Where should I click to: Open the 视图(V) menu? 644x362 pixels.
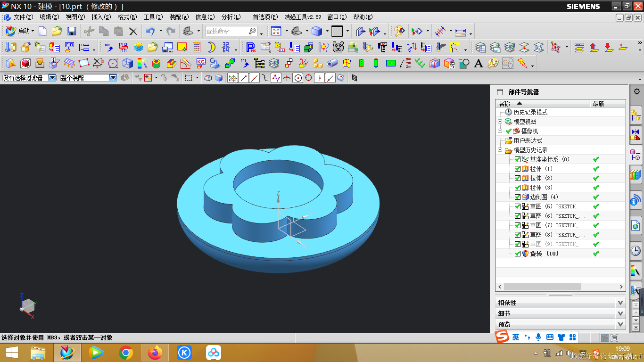[75, 17]
